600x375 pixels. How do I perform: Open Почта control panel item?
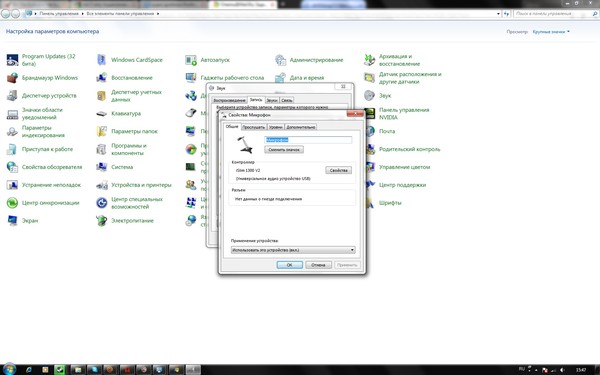380,131
